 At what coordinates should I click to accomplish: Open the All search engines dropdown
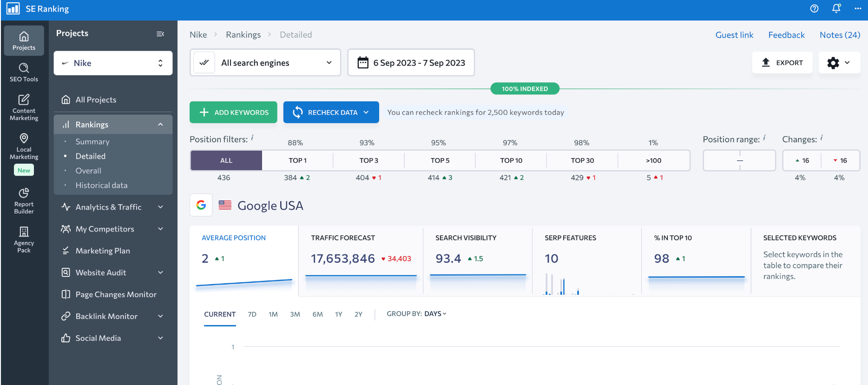265,62
